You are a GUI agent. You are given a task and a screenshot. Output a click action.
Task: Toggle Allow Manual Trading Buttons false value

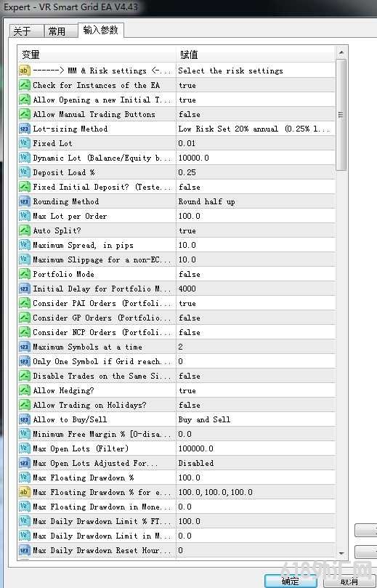coord(256,114)
